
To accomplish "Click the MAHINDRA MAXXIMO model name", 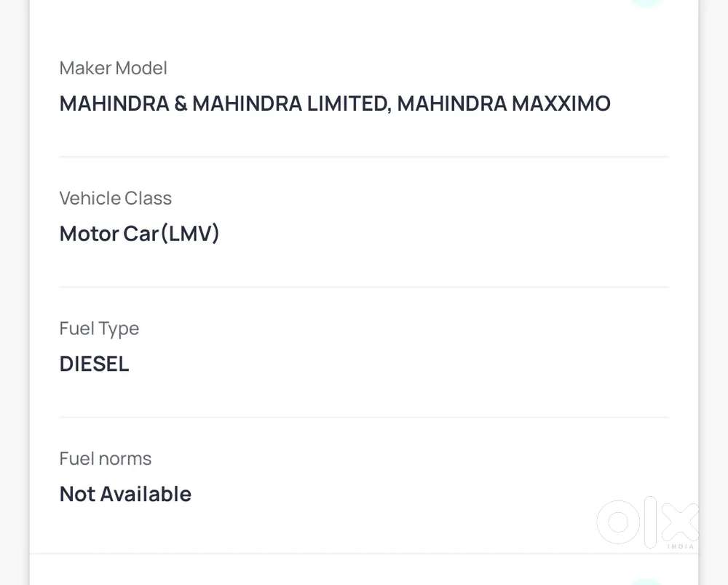I will coord(504,103).
